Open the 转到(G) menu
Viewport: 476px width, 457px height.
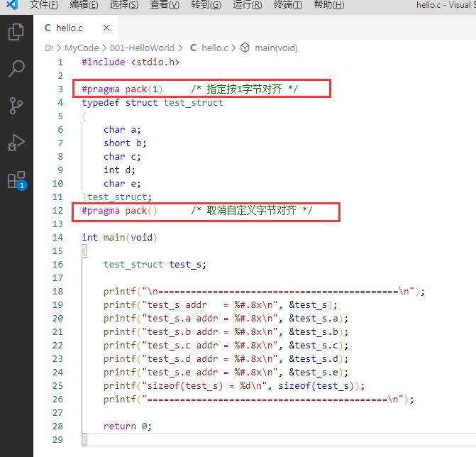(x=206, y=5)
